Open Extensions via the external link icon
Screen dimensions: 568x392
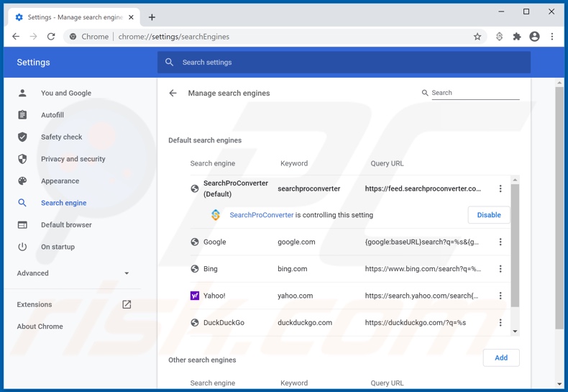(127, 304)
